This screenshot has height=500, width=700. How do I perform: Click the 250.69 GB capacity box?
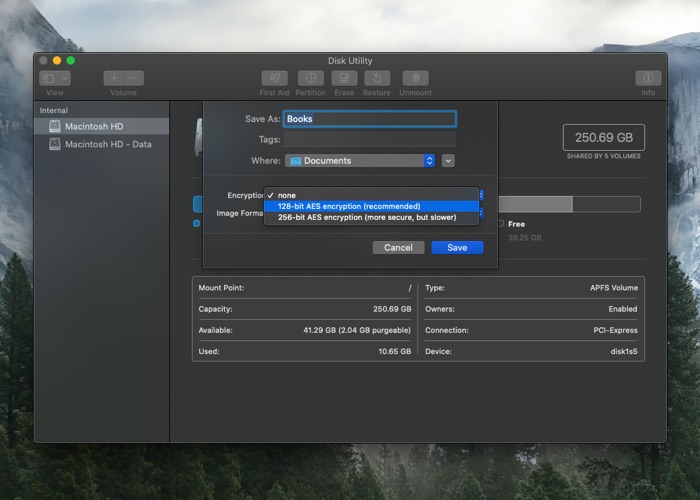[x=604, y=138]
